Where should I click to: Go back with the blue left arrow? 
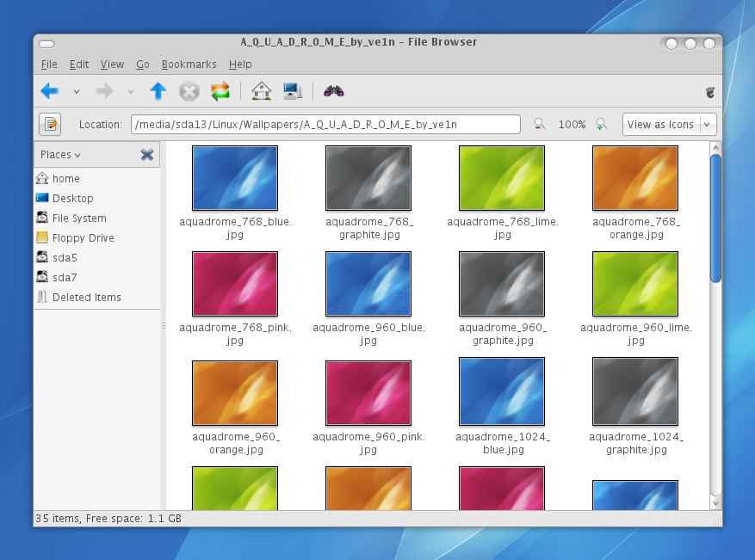[50, 91]
